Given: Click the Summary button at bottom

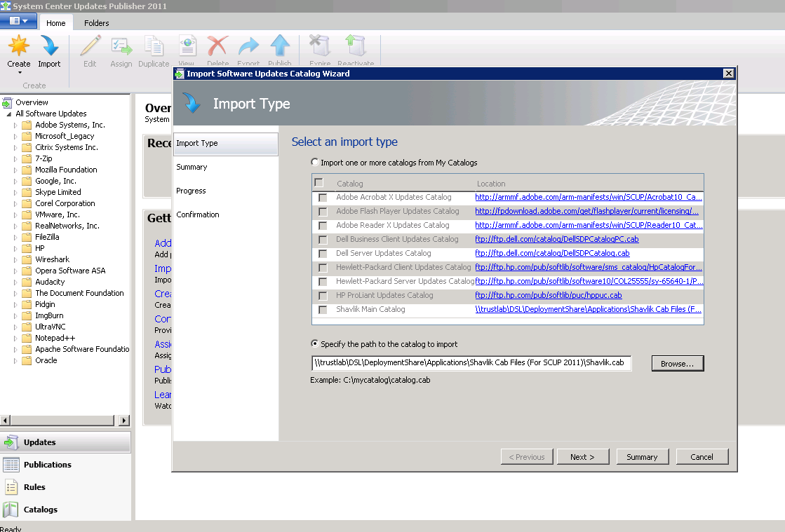Looking at the screenshot, I should point(643,456).
